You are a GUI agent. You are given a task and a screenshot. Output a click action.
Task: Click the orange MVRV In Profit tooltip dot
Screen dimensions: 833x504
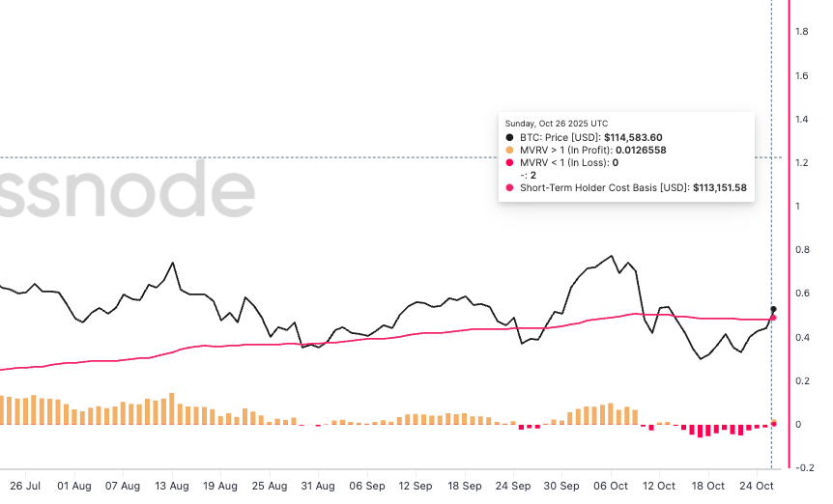coord(509,151)
